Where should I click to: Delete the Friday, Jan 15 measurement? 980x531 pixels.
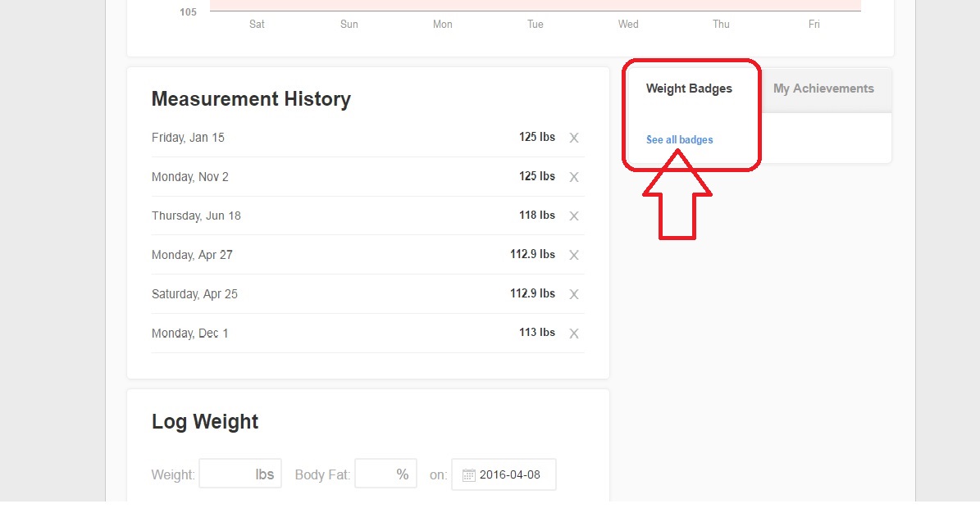tap(574, 138)
